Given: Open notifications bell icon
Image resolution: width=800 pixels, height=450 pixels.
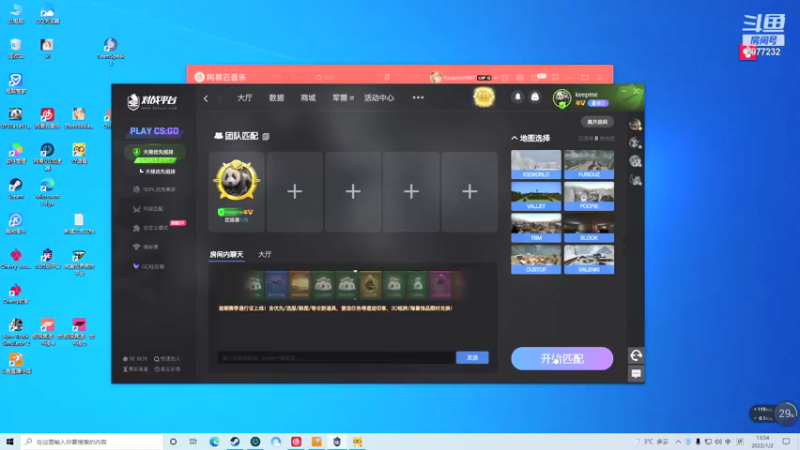Looking at the screenshot, I should tap(517, 97).
